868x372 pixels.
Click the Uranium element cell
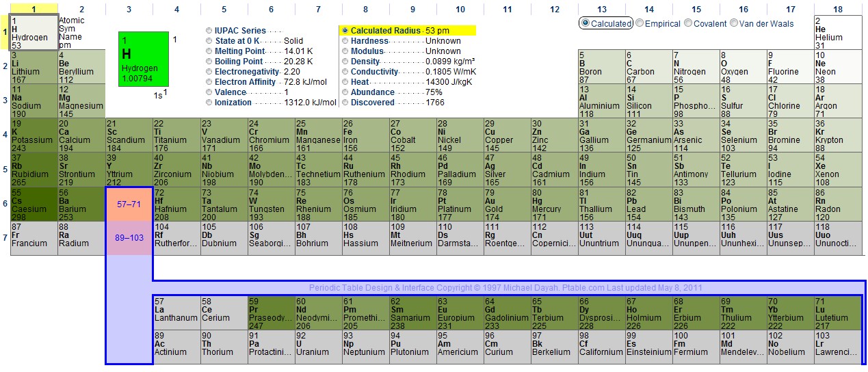318,347
